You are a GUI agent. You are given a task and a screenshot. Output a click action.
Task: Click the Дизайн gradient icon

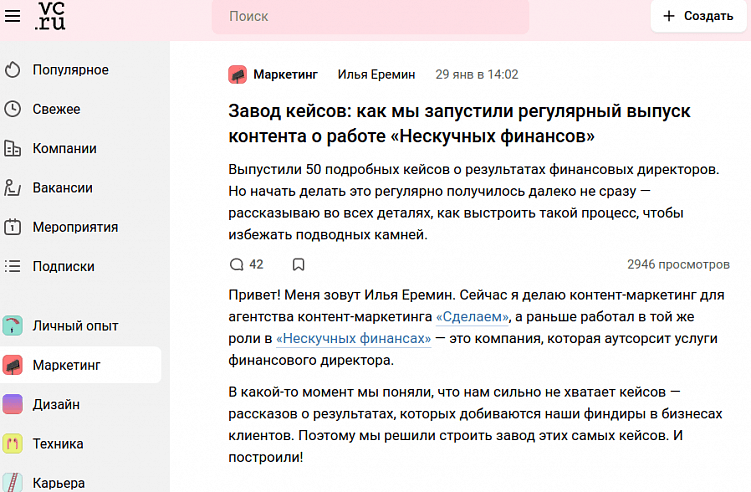coord(12,404)
